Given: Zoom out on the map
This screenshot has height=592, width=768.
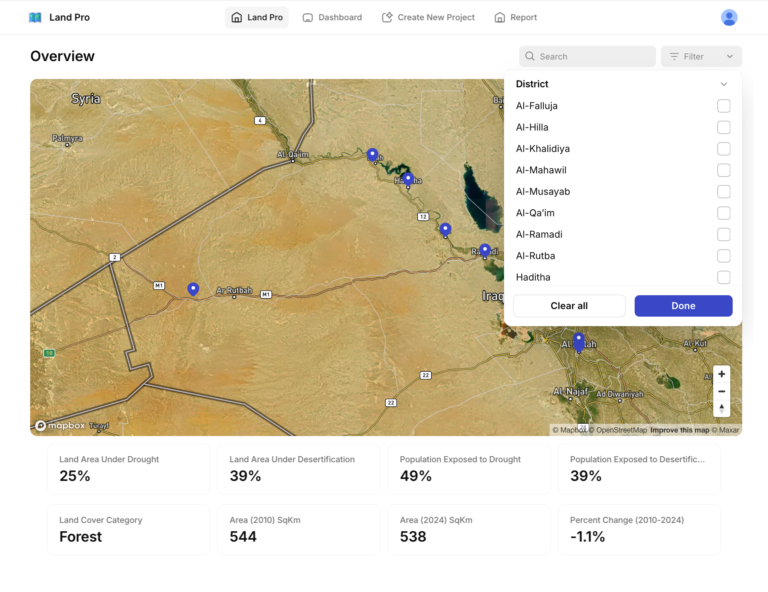Looking at the screenshot, I should 721,391.
